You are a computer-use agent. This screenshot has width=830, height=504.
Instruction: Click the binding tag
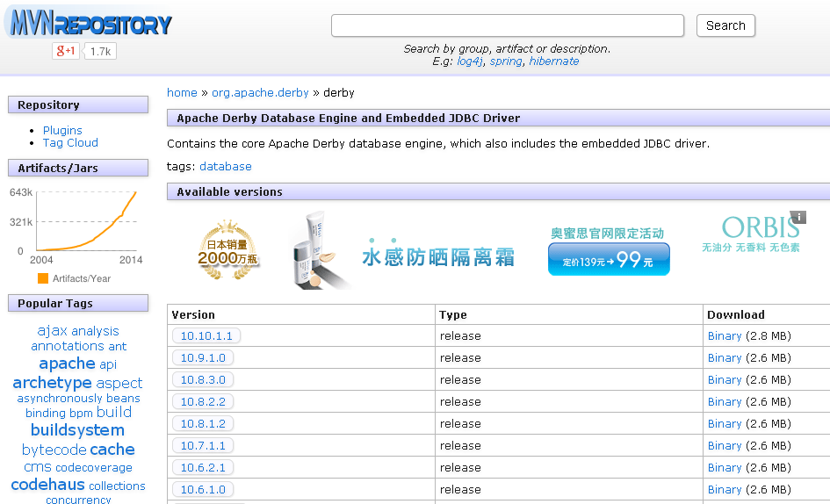click(x=46, y=413)
